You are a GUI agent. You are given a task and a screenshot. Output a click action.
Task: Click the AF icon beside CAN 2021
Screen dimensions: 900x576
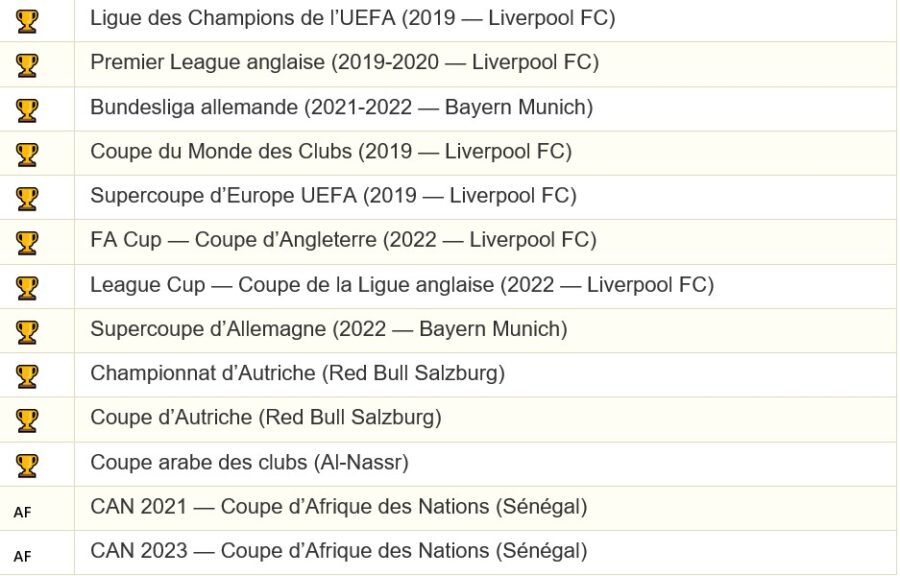22,511
